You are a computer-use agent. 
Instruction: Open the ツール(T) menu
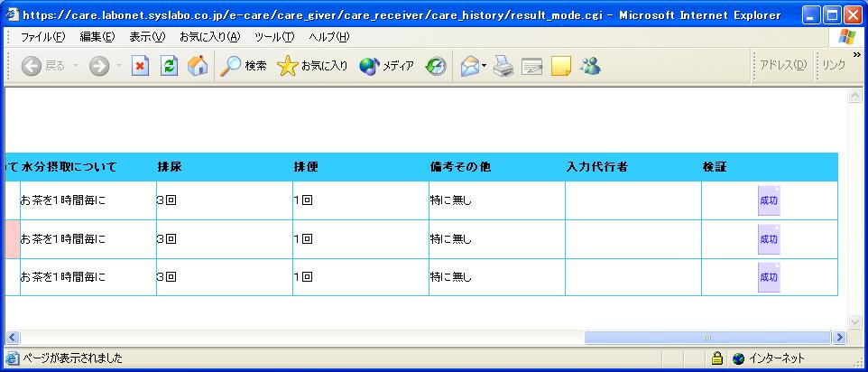(x=274, y=36)
